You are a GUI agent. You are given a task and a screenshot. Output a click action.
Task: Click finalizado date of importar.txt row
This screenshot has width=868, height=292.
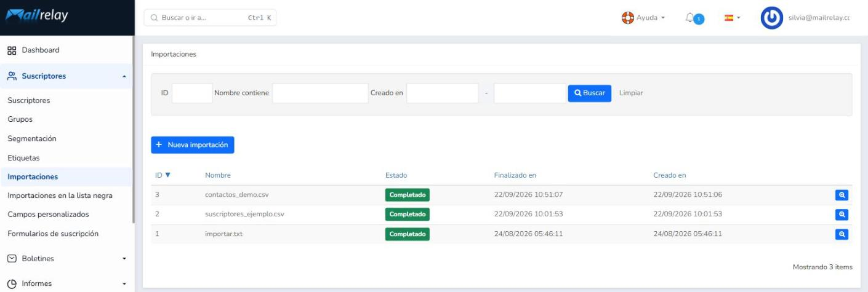tap(529, 234)
